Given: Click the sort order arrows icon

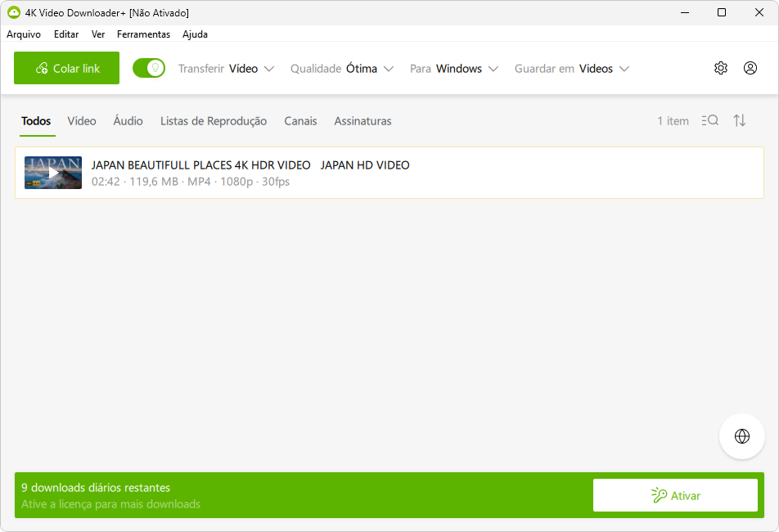Looking at the screenshot, I should point(739,120).
